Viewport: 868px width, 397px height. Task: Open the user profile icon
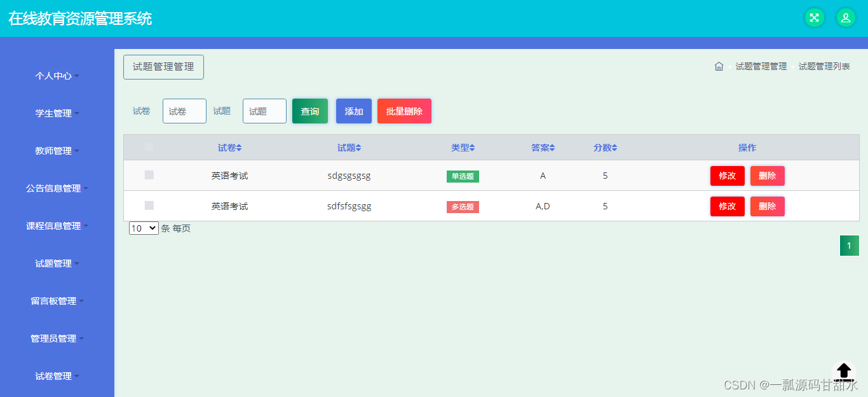(x=846, y=18)
